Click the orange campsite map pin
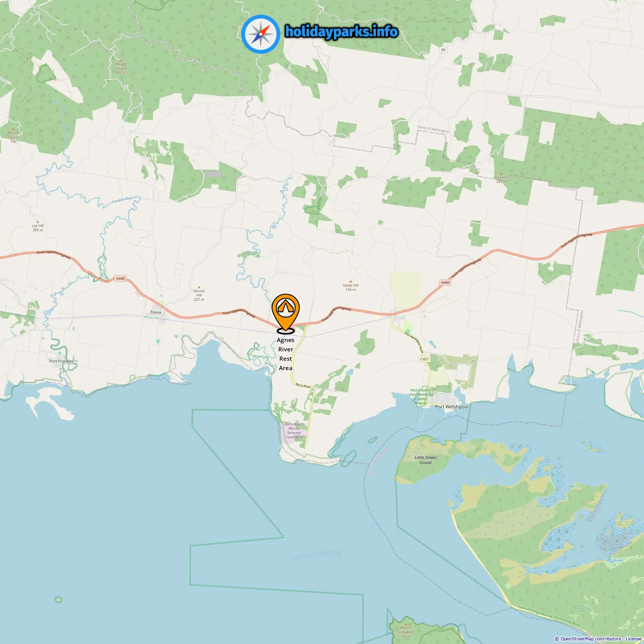 tap(286, 312)
